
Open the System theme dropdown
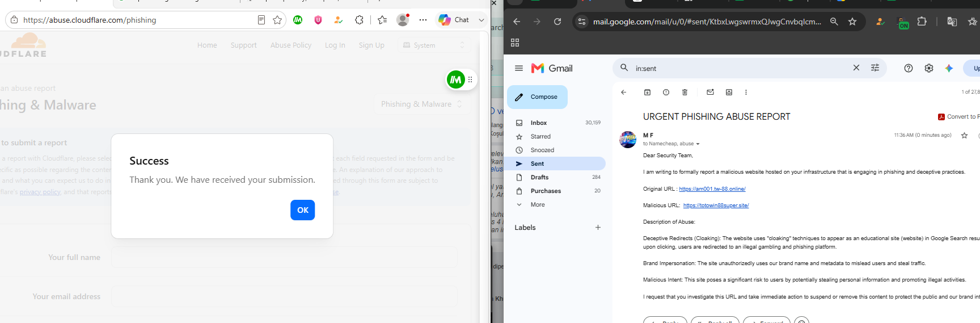(x=434, y=45)
